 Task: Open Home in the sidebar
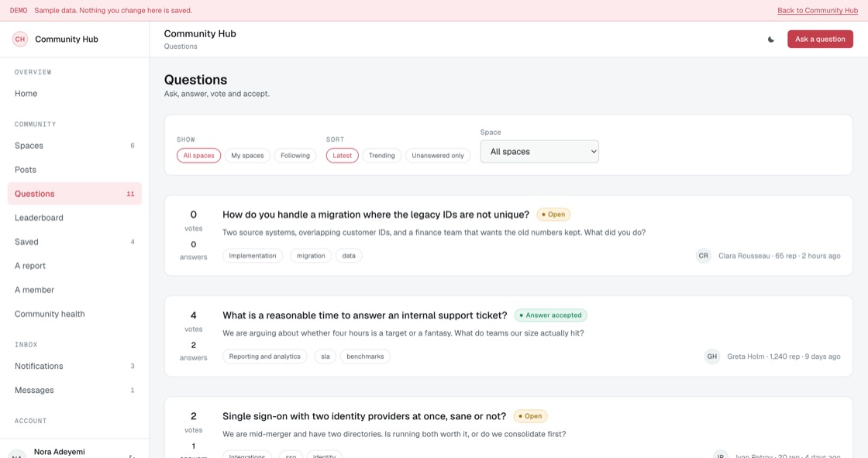[74, 94]
